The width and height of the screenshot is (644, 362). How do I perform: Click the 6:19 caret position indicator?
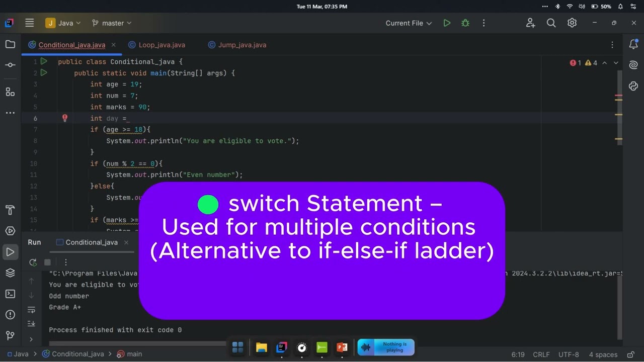518,354
